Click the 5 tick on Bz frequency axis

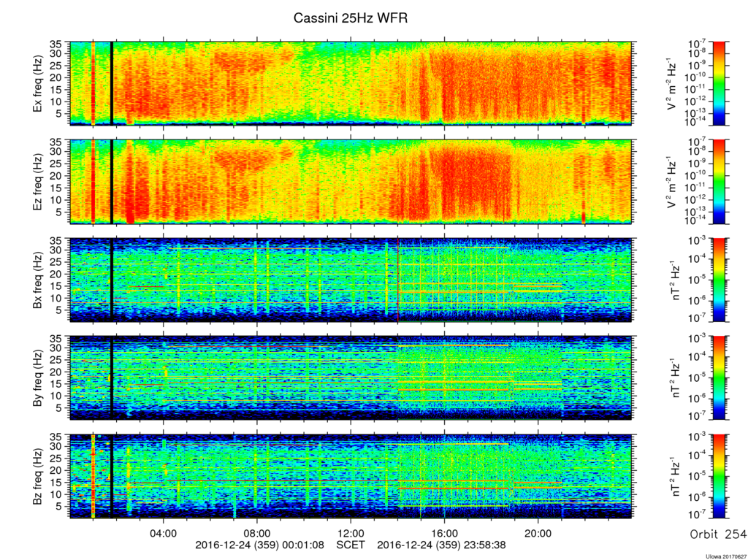[59, 507]
